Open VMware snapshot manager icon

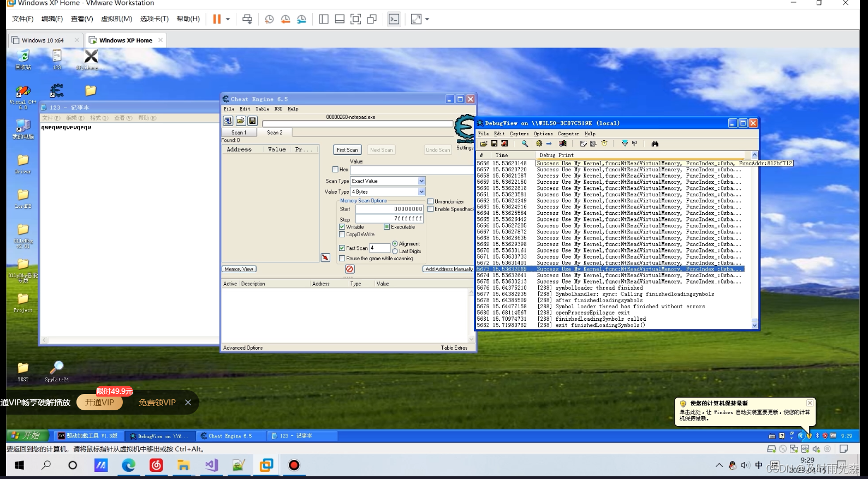coord(302,19)
